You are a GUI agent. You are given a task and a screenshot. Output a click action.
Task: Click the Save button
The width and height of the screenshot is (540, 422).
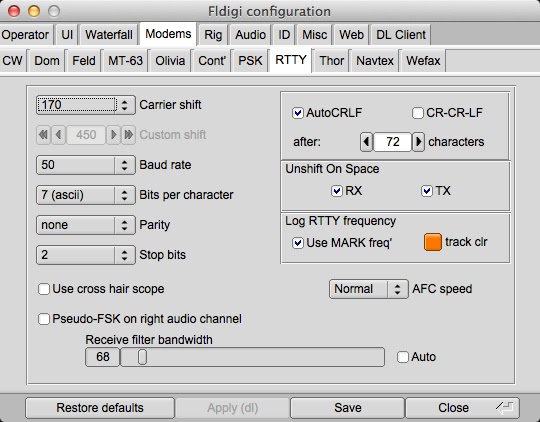click(x=347, y=408)
